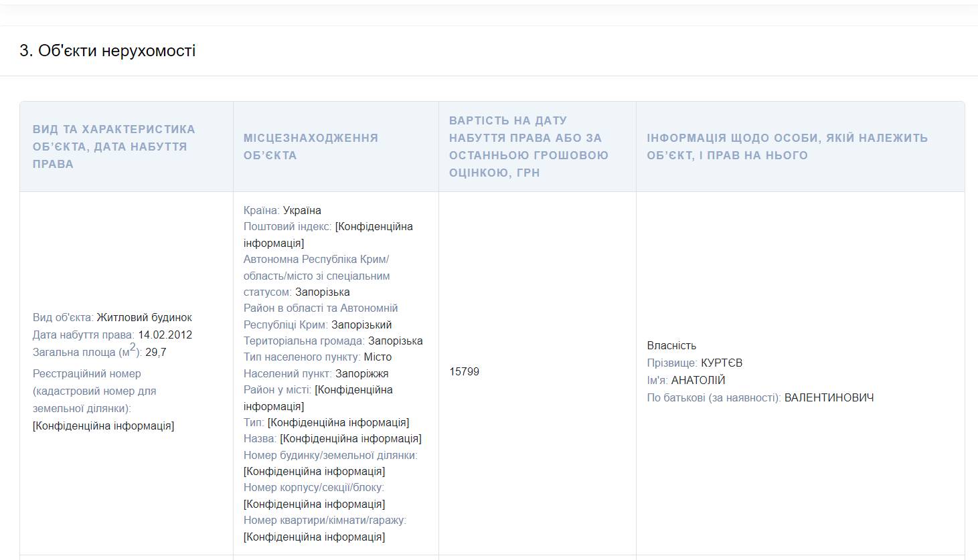Click the region value 'Запорізька' after 'статусом'

tap(323, 292)
